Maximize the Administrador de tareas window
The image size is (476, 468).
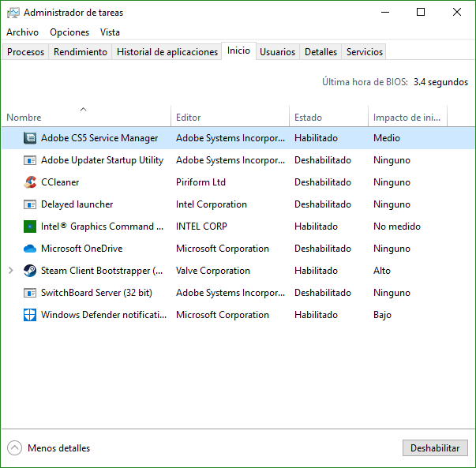[x=421, y=13]
